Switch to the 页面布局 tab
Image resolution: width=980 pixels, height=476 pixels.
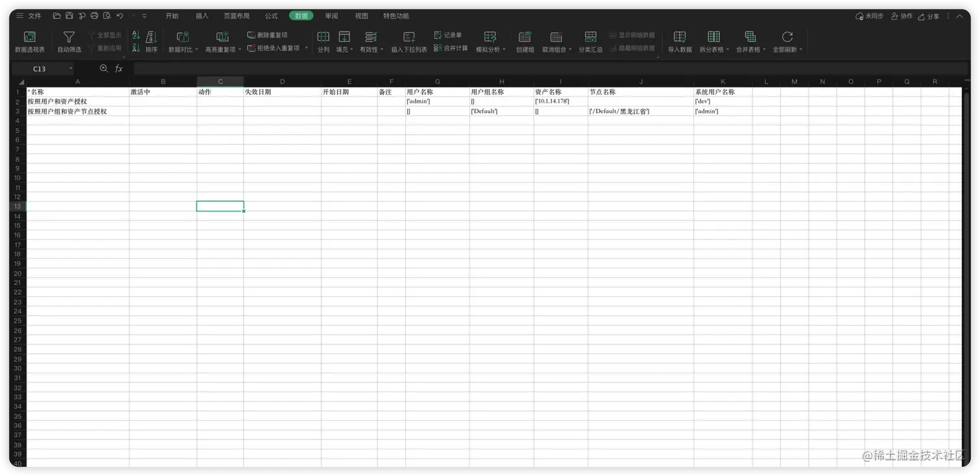[237, 16]
